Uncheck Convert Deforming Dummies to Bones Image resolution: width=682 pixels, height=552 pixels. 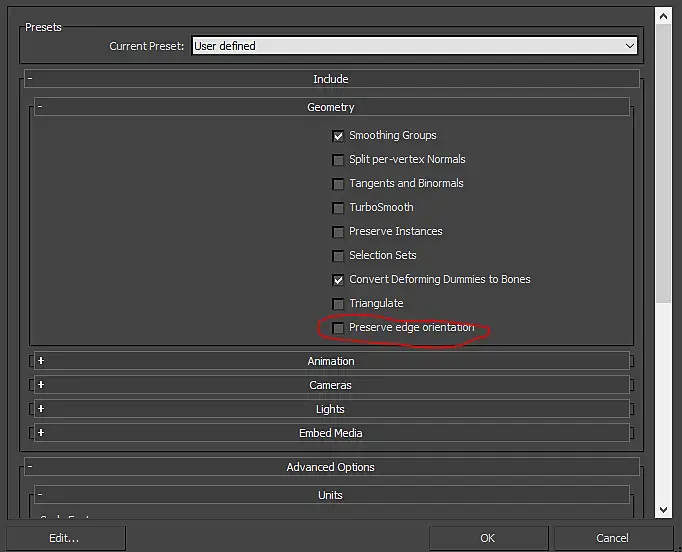(338, 280)
